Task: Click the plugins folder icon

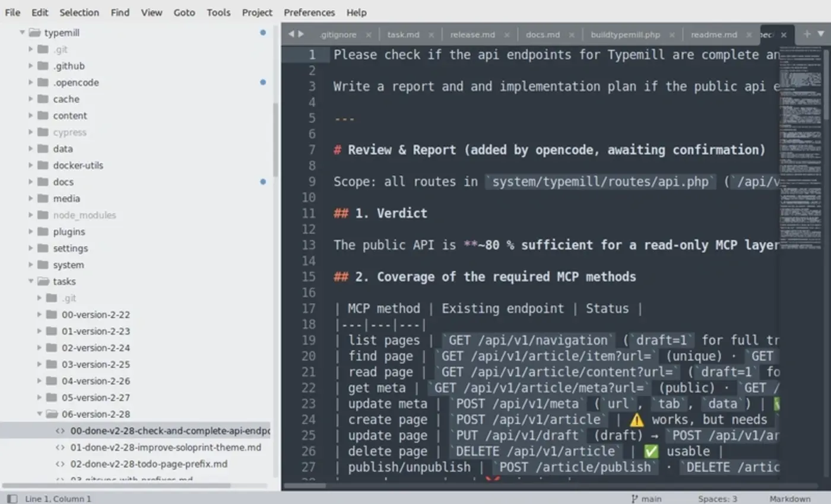Action: [43, 232]
